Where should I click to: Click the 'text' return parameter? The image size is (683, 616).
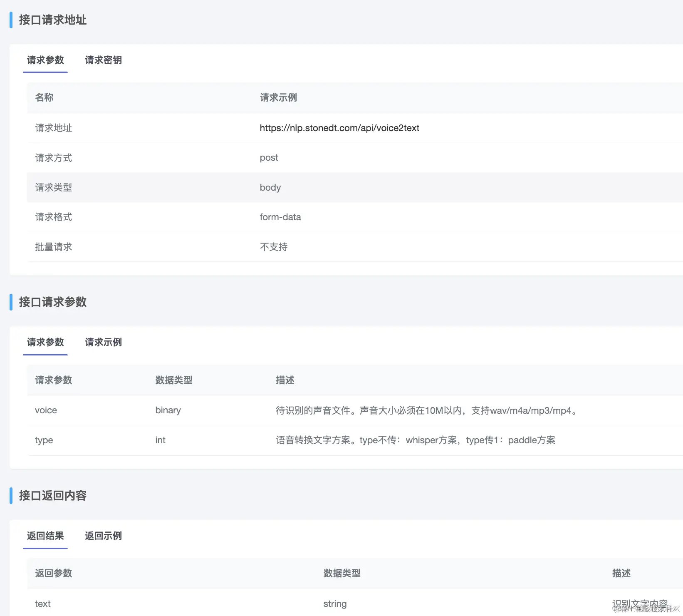click(x=42, y=604)
